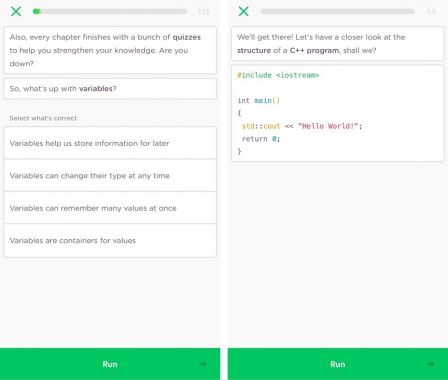
Task: Select 'Variables are containers for values'
Action: (x=110, y=240)
